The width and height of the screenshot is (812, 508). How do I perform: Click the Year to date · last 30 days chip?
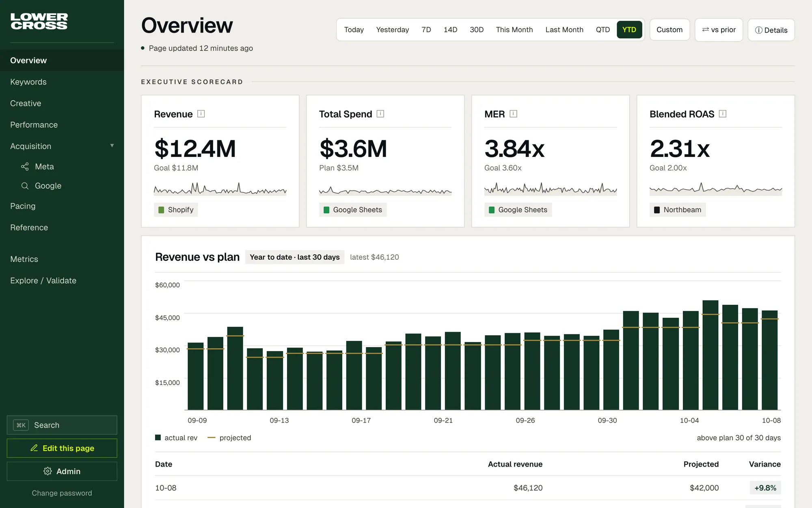pyautogui.click(x=295, y=257)
